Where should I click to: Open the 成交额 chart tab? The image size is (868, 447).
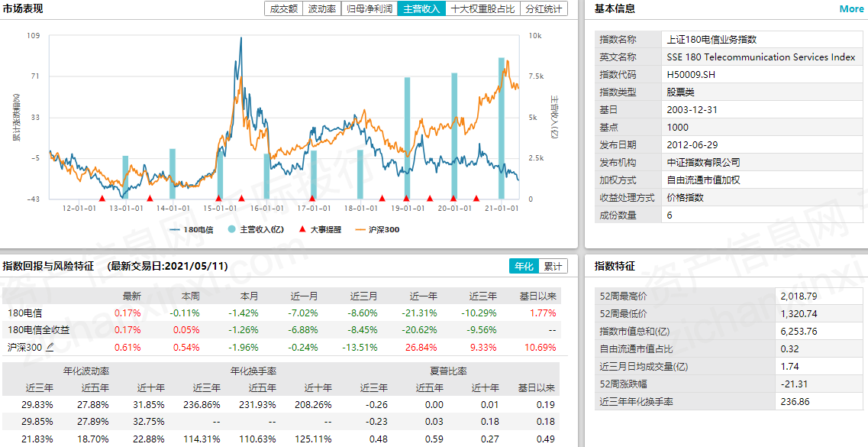(x=283, y=9)
